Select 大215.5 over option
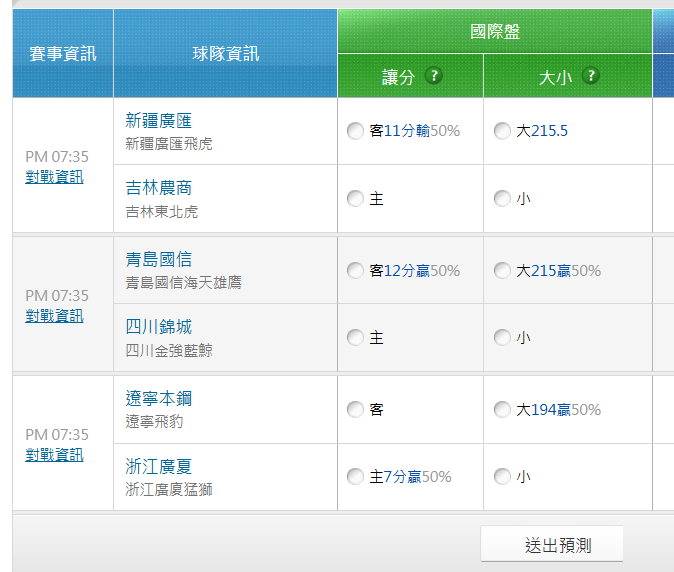 point(502,131)
